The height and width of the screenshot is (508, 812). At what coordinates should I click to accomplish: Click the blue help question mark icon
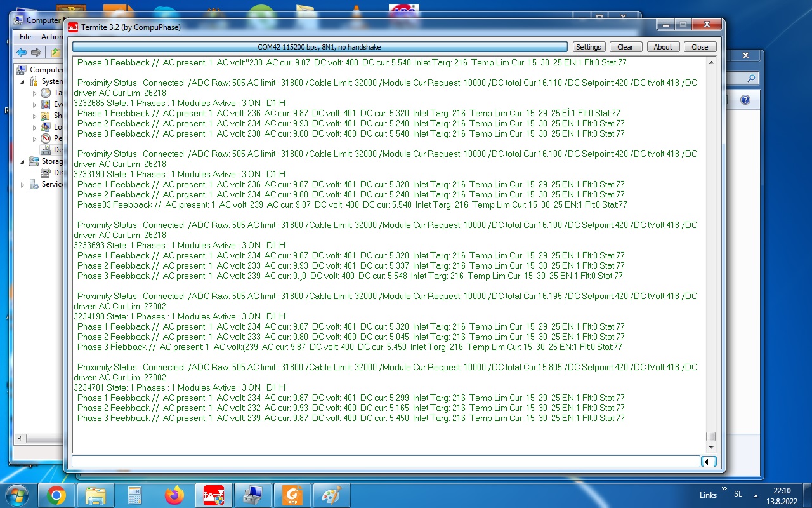(745, 100)
